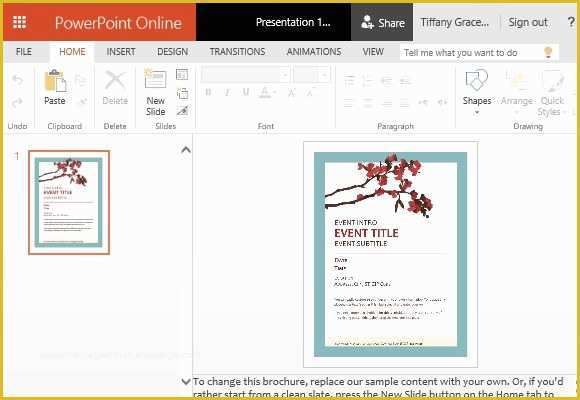Click the Undo arrow icon
Viewport: 580px width, 400px height.
[17, 80]
